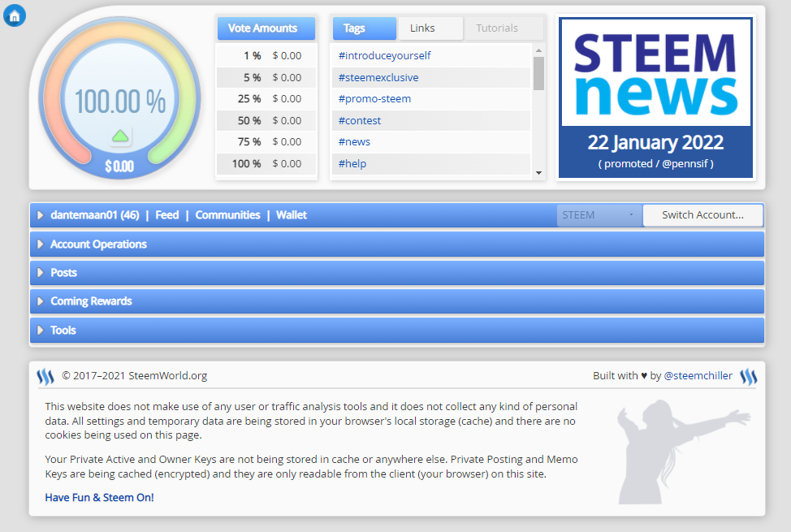Click the Have Fun & Steem On! link
791x532 pixels.
click(x=99, y=498)
